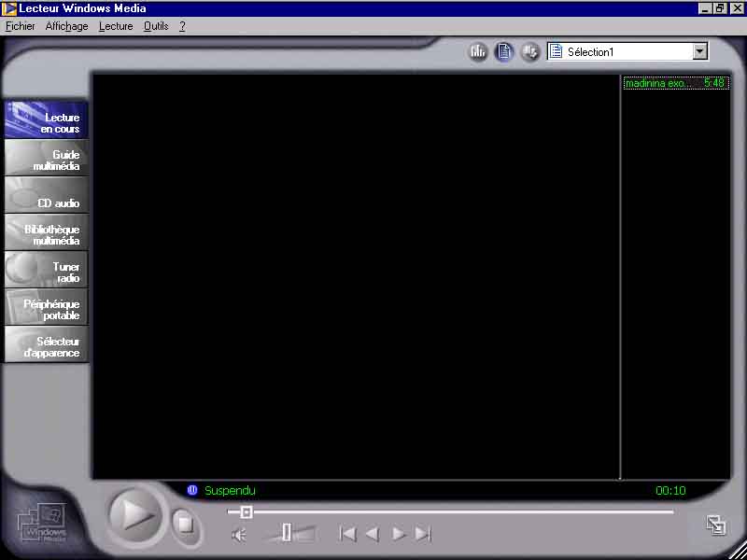
Task: Open the Sélection1 playlist dropdown
Action: [627, 51]
